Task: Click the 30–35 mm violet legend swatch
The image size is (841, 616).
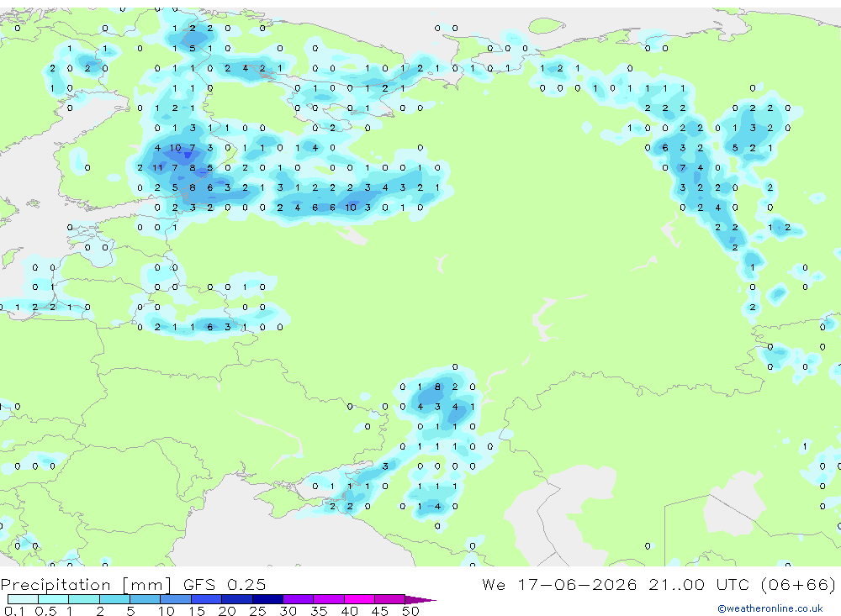Action: [x=298, y=599]
